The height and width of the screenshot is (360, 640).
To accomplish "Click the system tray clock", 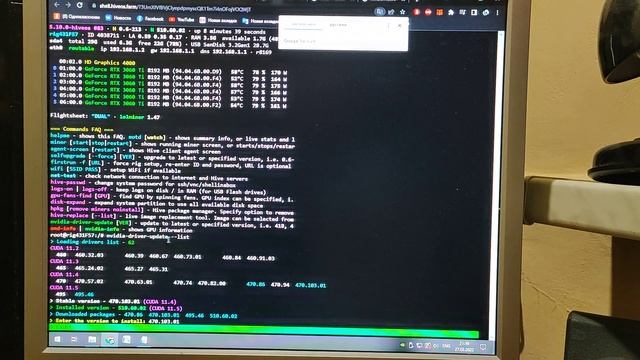I will [464, 346].
